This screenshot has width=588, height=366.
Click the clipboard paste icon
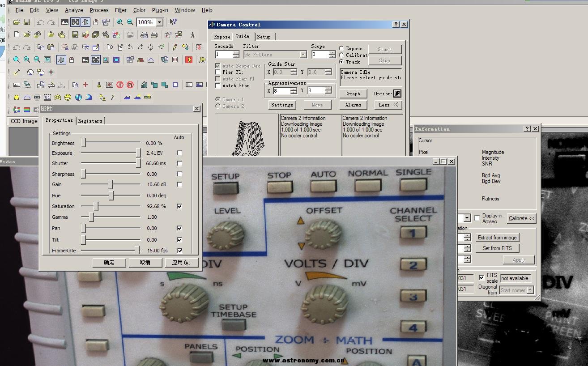51,47
